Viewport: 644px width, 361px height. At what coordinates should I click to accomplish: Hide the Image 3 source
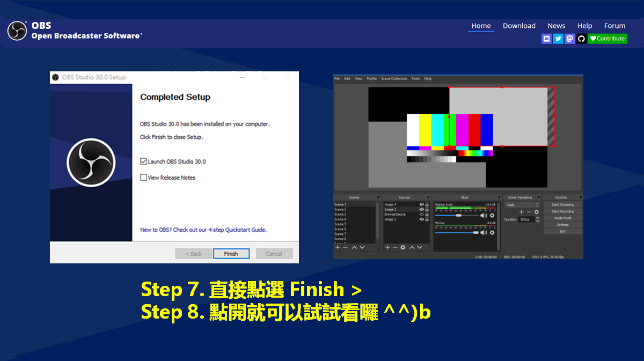421,209
